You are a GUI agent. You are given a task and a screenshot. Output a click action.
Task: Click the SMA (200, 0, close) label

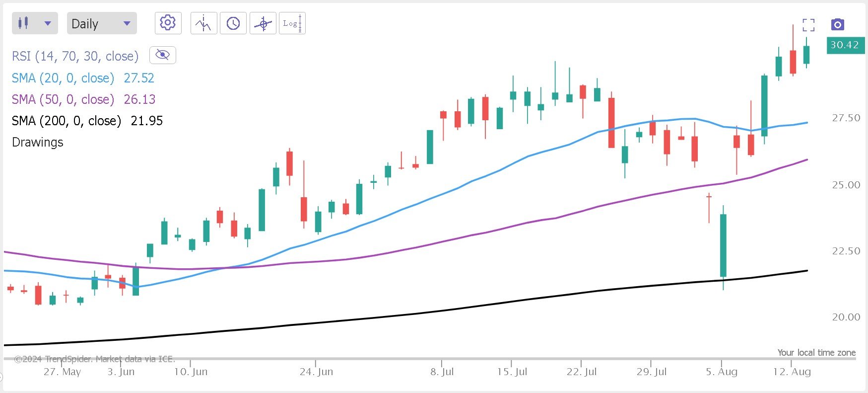(x=67, y=121)
